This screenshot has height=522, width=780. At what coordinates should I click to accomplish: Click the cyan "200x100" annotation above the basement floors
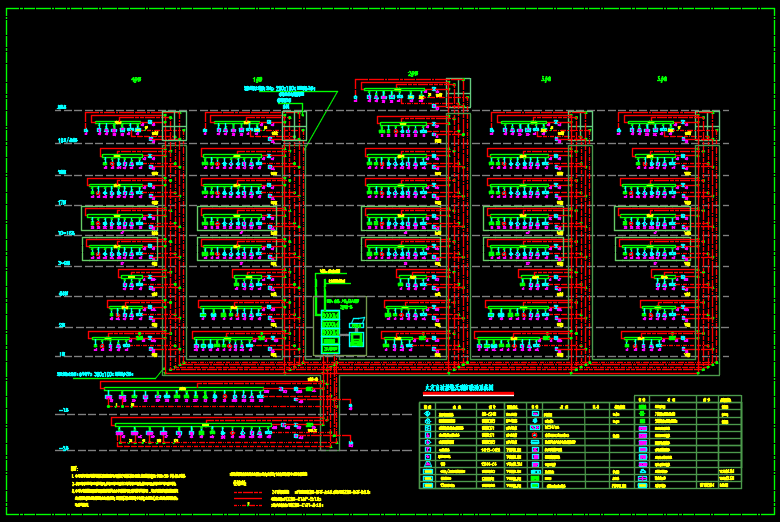pyautogui.click(x=94, y=374)
